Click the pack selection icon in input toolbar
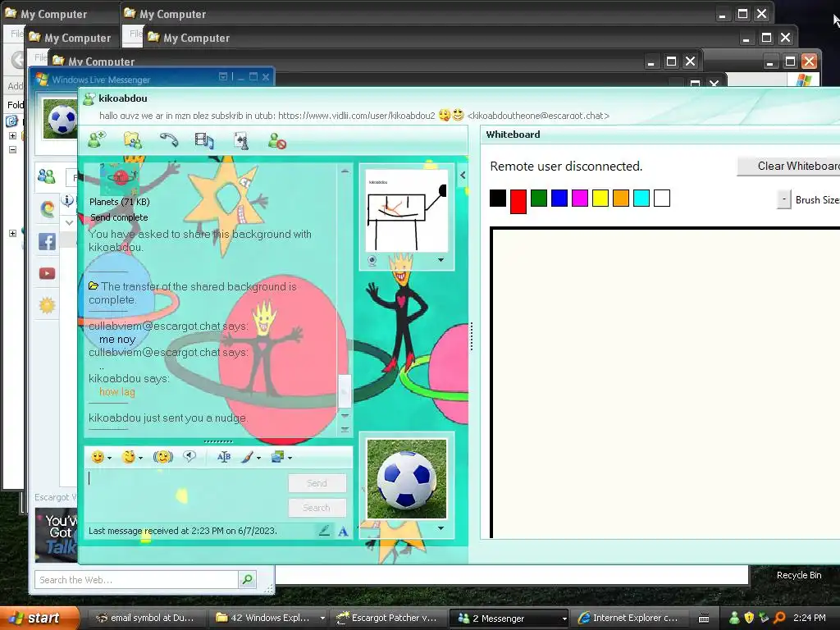 pos(277,457)
